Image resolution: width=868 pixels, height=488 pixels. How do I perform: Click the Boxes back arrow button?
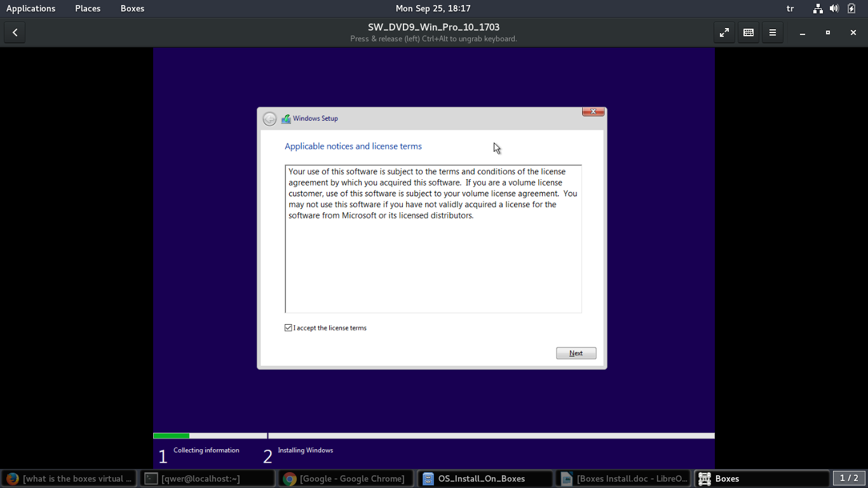click(x=15, y=32)
